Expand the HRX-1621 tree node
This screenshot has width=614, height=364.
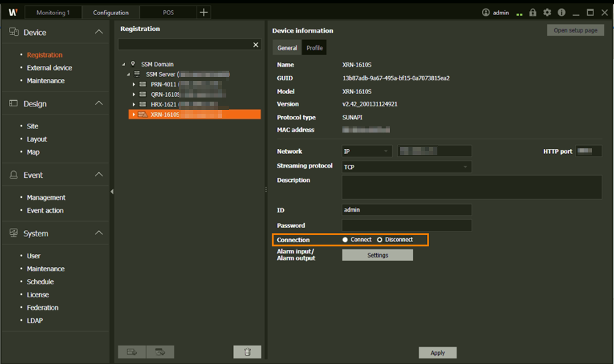[x=133, y=104]
